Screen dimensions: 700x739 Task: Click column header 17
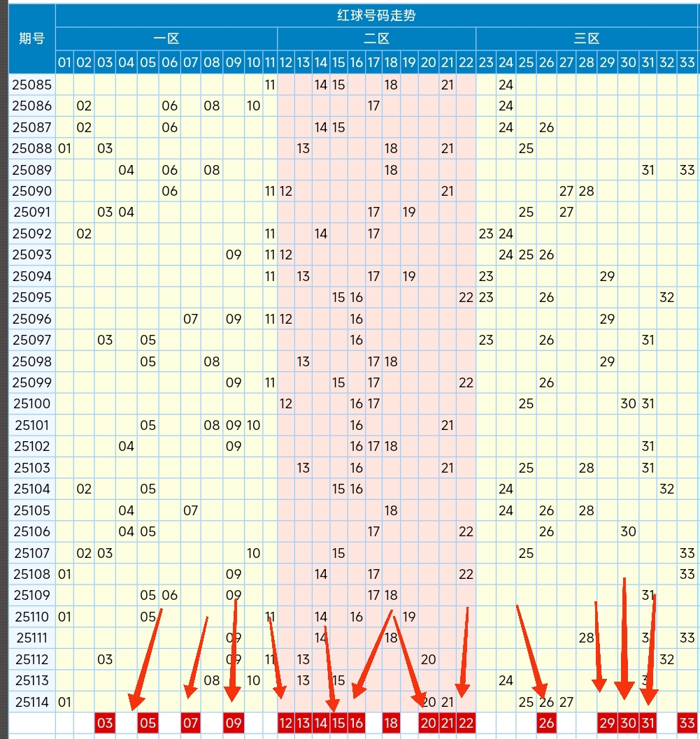pyautogui.click(x=373, y=62)
